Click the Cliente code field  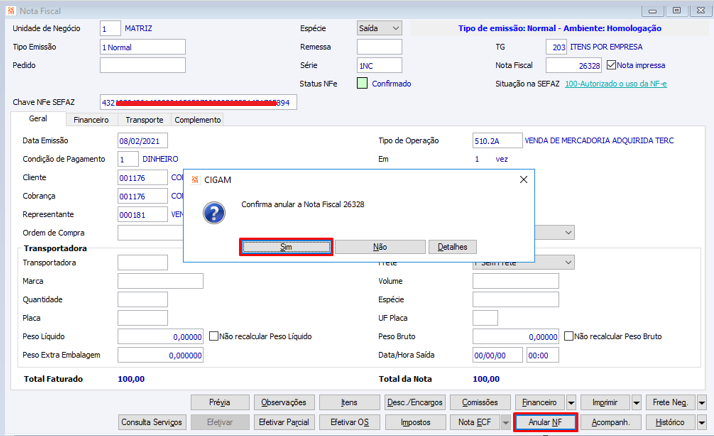point(142,178)
